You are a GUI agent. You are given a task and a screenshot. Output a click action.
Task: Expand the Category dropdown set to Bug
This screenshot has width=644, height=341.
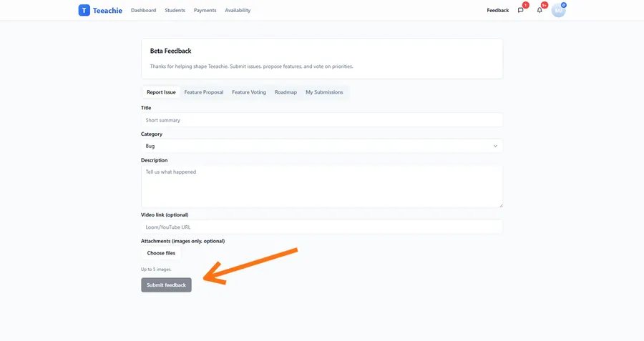click(x=321, y=146)
